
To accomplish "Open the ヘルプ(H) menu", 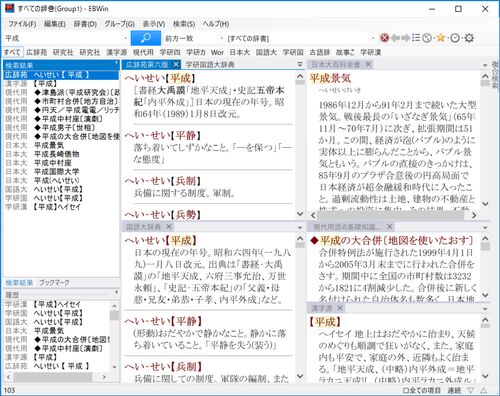I will (216, 24).
